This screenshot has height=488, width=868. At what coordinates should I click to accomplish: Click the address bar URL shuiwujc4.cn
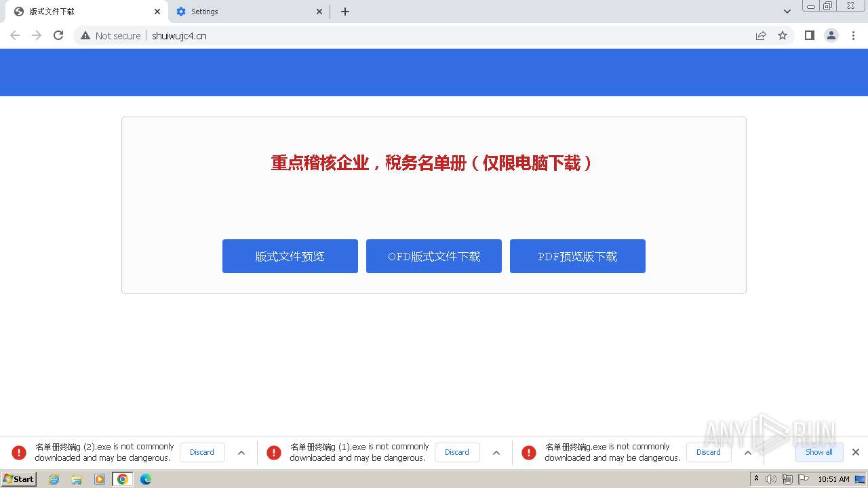pos(179,35)
